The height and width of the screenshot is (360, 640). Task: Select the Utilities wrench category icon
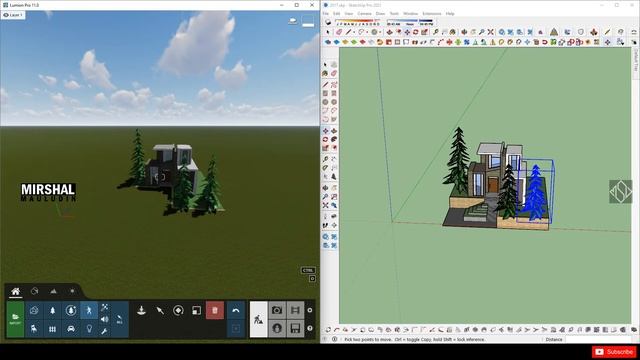coord(104,331)
